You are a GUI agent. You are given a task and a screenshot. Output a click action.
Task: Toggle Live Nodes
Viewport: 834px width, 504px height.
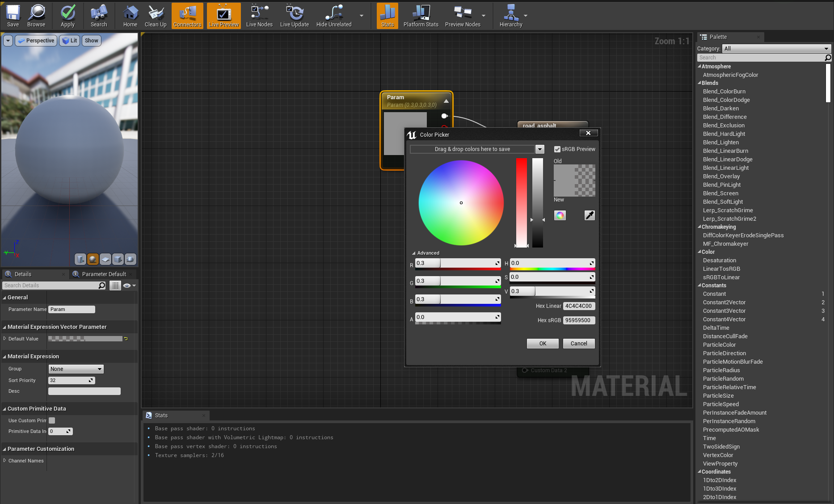pos(259,16)
